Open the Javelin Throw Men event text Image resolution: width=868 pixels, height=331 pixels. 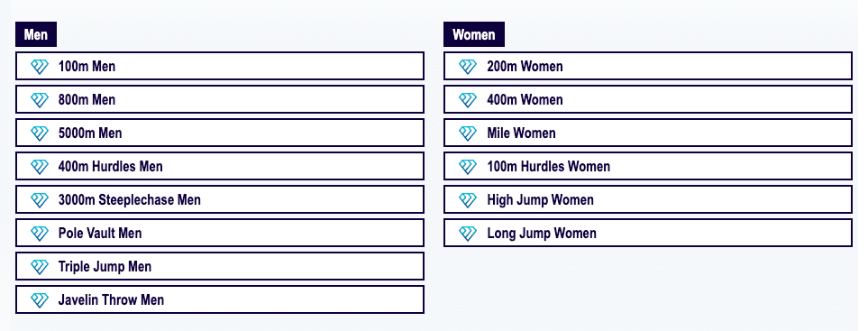[x=111, y=300]
